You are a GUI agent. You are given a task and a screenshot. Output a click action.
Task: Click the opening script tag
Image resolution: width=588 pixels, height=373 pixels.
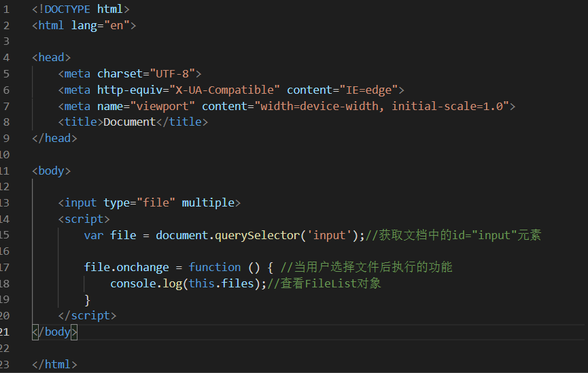point(84,219)
